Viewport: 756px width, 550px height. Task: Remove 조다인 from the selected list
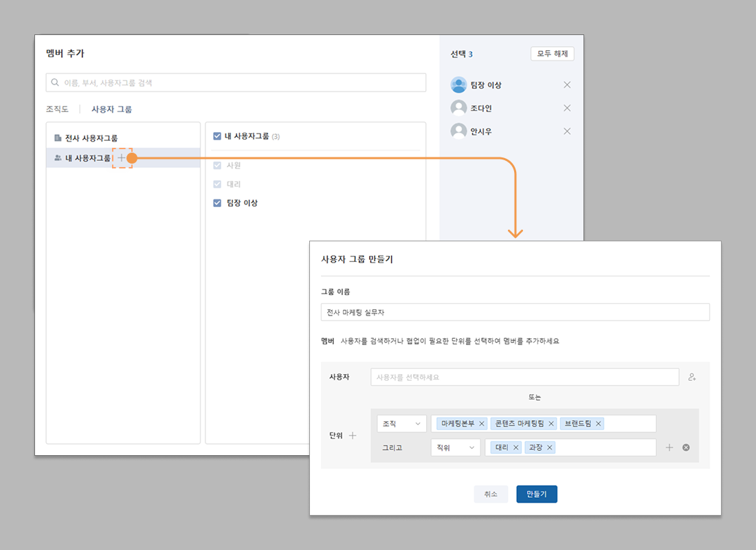pos(567,108)
